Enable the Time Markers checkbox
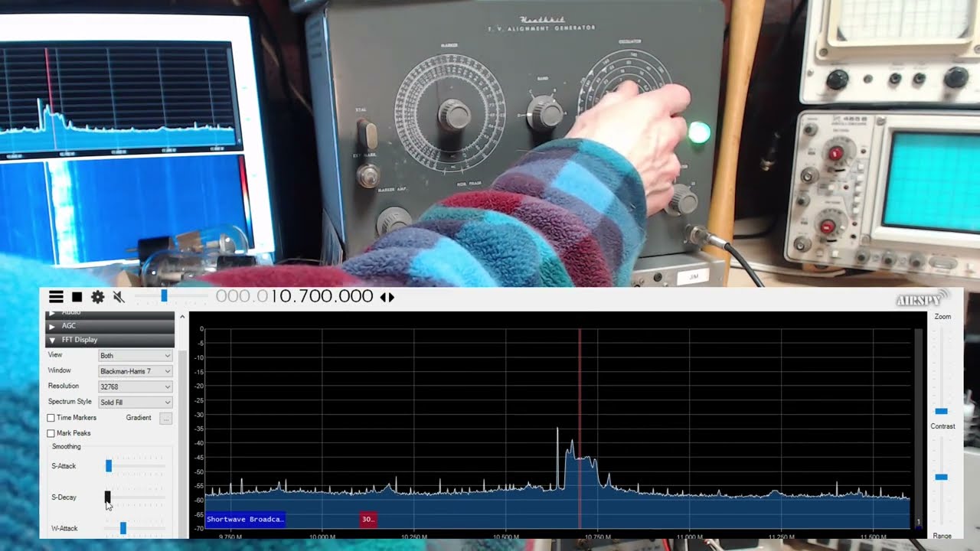This screenshot has width=980, height=551. [51, 418]
